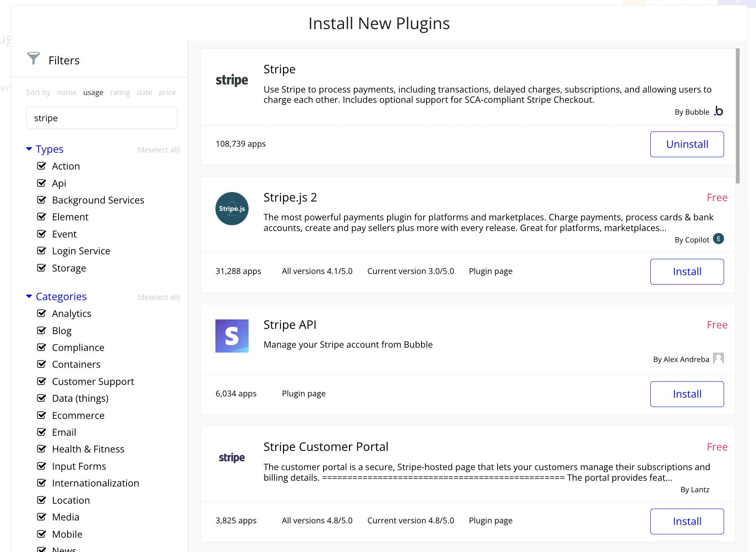Image resolution: width=756 pixels, height=552 pixels.
Task: Open Stripe Customer Portal Plugin page
Action: [491, 520]
